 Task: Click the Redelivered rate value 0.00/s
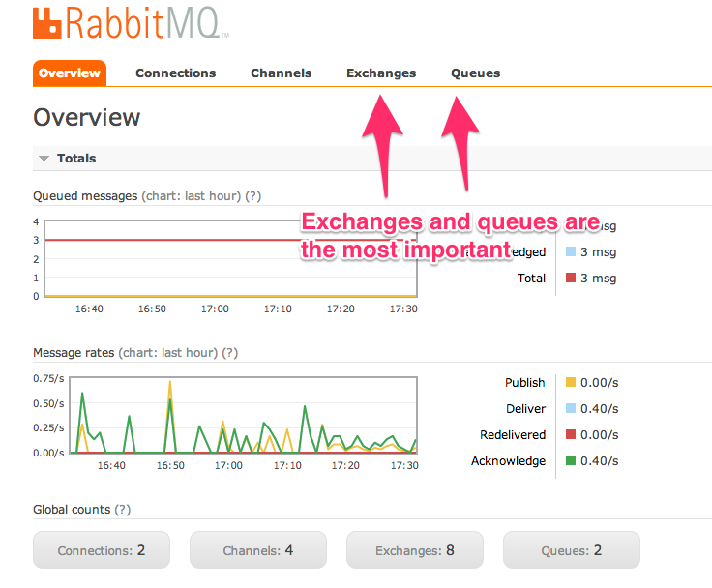click(600, 435)
